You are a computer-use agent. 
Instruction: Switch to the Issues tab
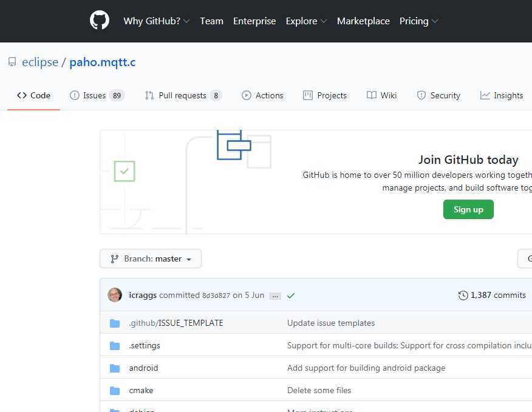point(97,96)
